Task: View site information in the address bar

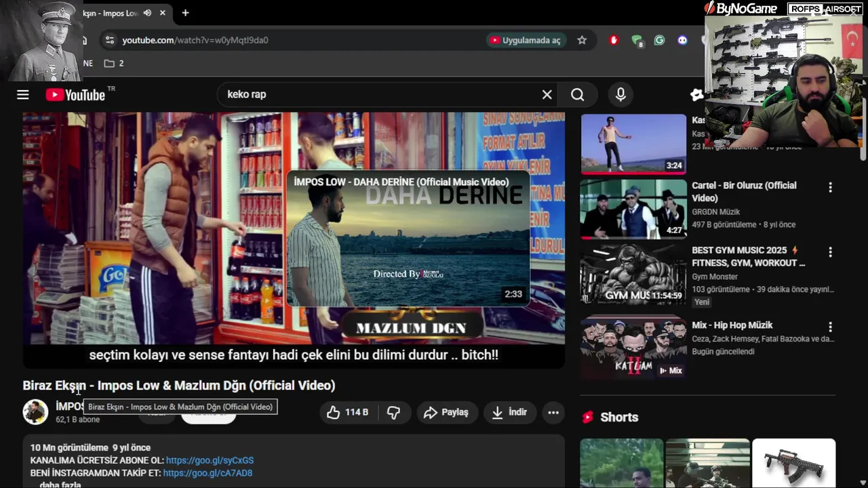Action: pyautogui.click(x=110, y=40)
